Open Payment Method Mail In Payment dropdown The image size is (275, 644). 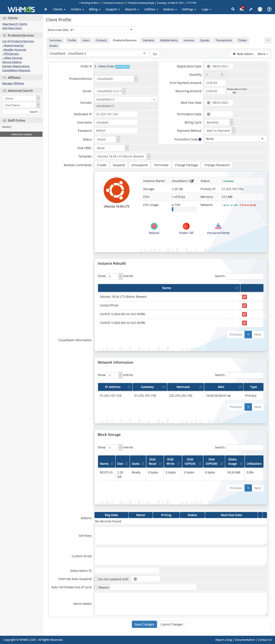pyautogui.click(x=220, y=131)
